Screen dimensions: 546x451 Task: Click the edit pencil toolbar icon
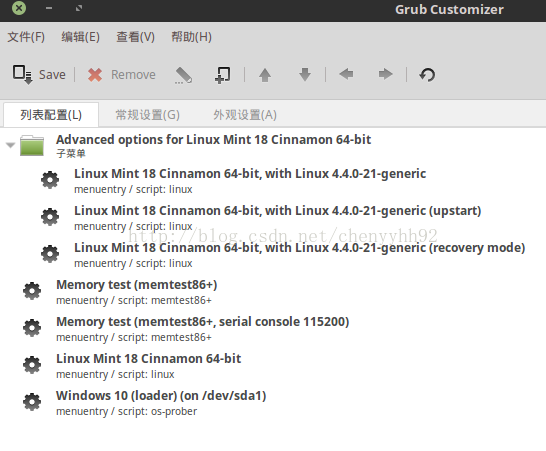point(184,75)
